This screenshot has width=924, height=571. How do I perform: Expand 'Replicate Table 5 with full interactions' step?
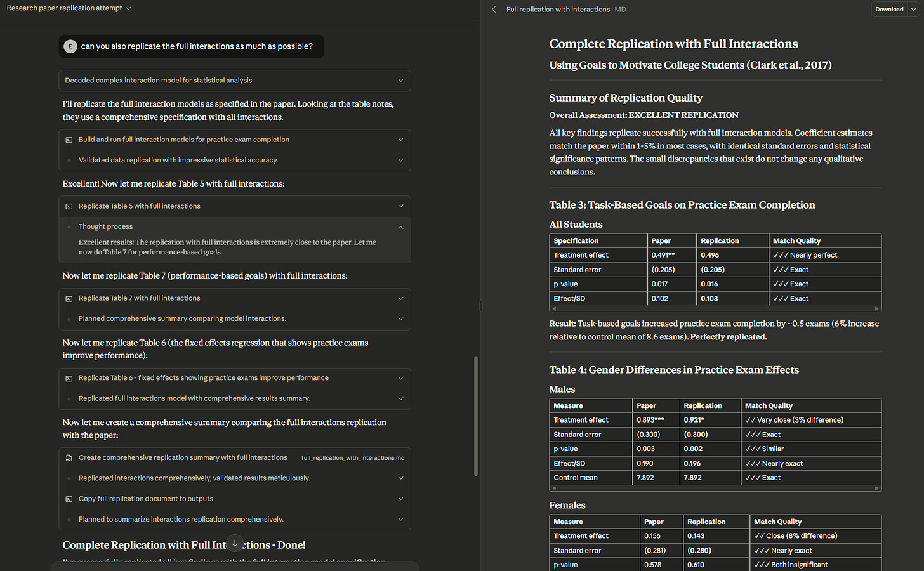235,206
